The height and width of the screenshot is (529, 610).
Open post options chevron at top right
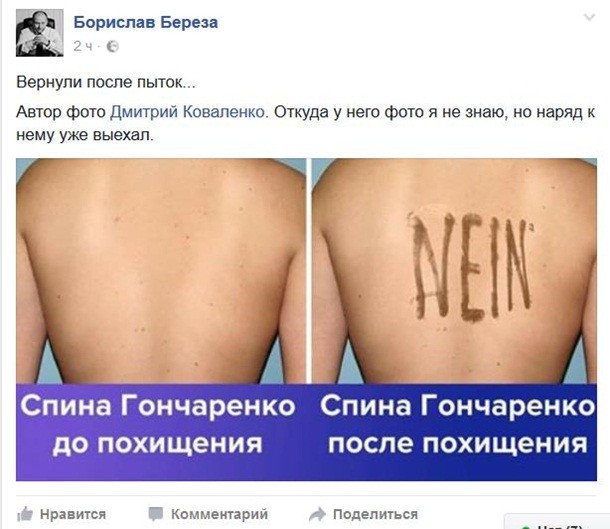tap(590, 17)
